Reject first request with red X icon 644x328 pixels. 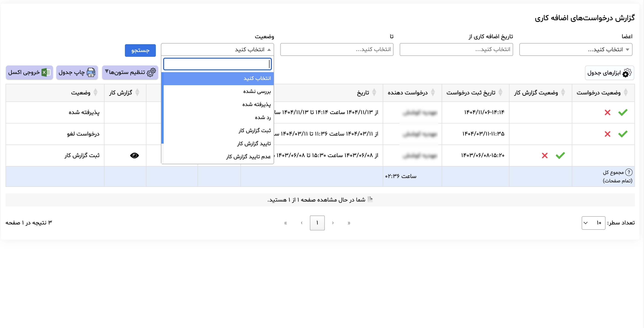tap(608, 112)
